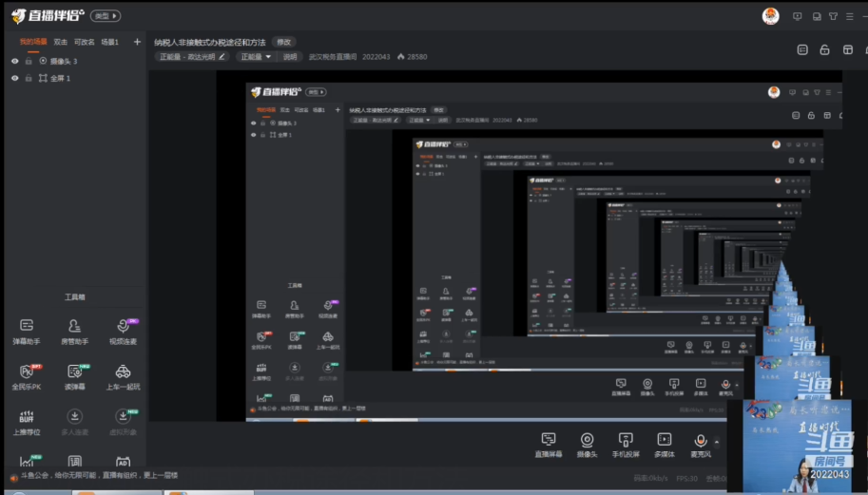Open 弹幕助手 in the outermost toolbox
The width and height of the screenshot is (868, 495).
(26, 332)
